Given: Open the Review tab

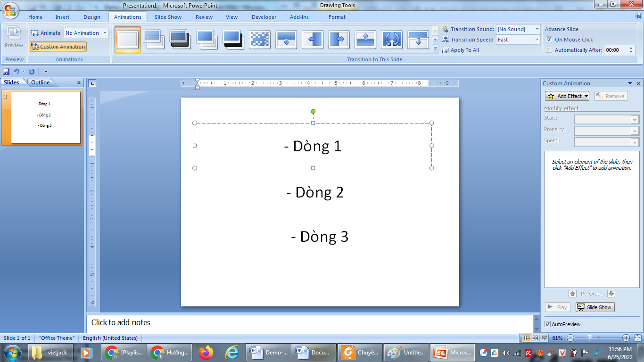Looking at the screenshot, I should point(204,17).
